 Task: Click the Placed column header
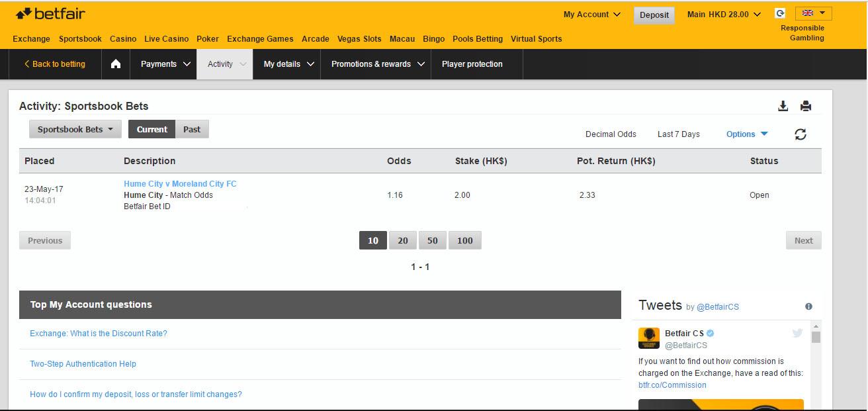click(40, 161)
